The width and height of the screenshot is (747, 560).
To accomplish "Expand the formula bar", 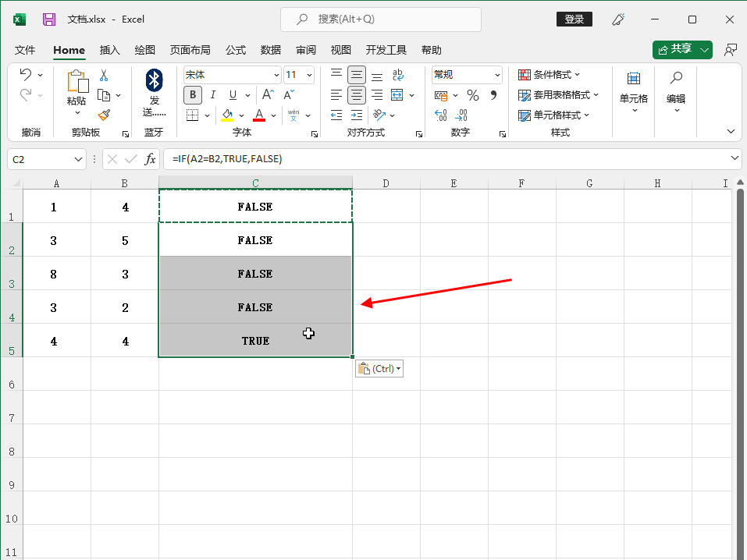I will tap(735, 158).
